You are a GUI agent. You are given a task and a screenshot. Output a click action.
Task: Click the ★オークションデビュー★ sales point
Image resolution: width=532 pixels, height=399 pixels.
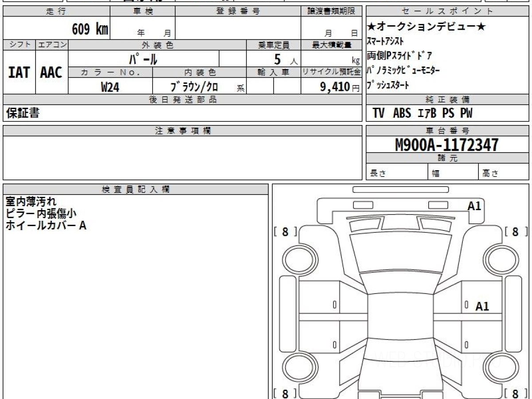[427, 27]
